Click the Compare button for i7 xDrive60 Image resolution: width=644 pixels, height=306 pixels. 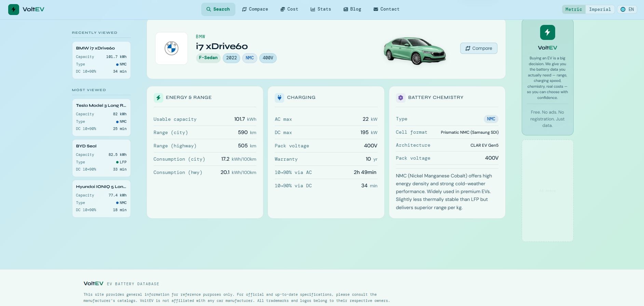pyautogui.click(x=479, y=48)
